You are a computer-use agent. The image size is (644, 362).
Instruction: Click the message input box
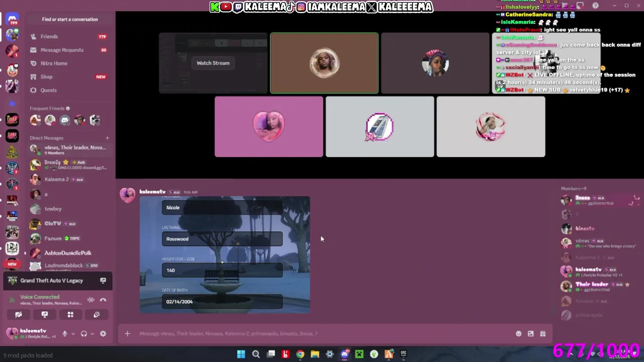coord(322,333)
